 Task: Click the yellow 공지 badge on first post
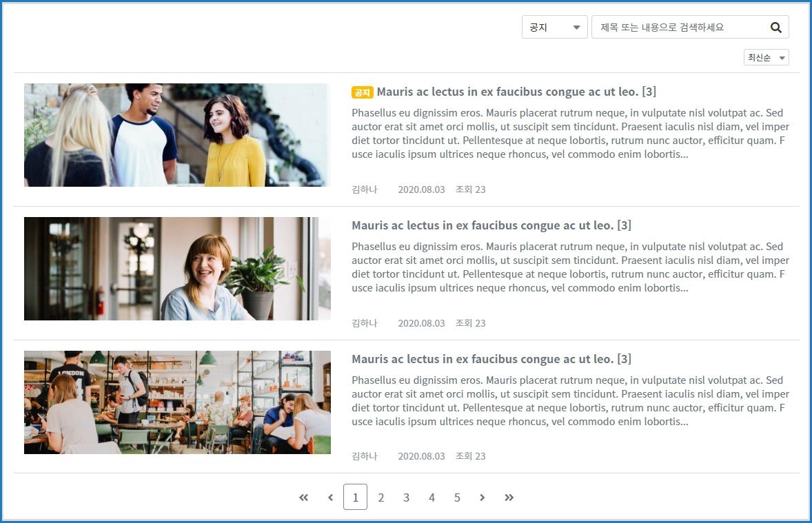coord(362,92)
